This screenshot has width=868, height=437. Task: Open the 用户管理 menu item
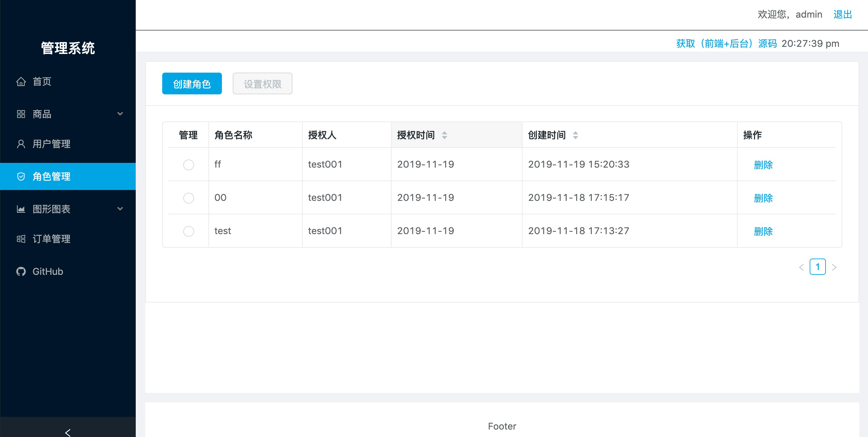(x=52, y=144)
